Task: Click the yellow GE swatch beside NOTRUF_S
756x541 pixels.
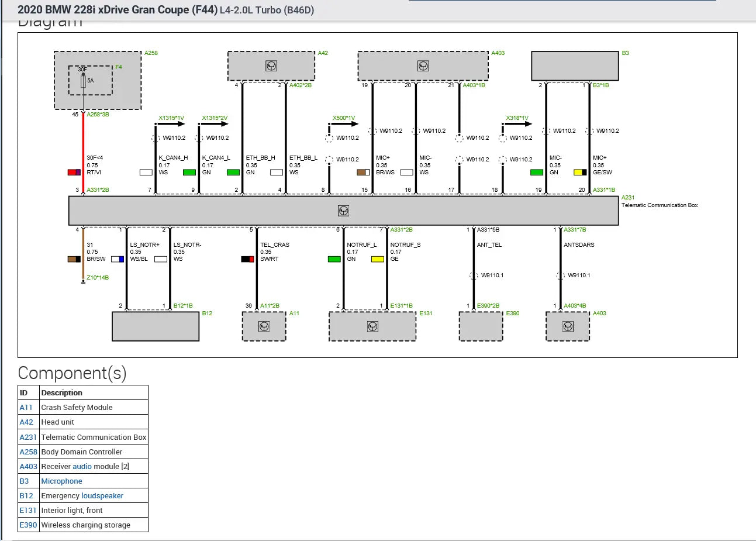Action: [x=378, y=259]
